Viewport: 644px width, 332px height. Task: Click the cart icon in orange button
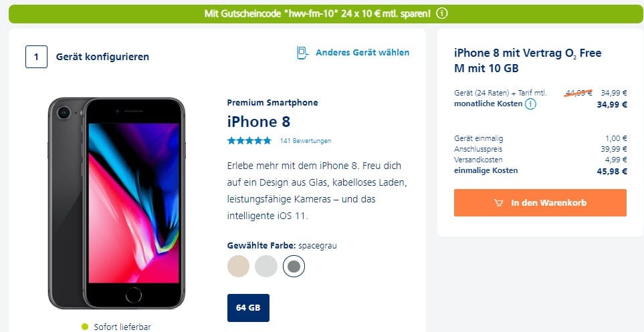[x=499, y=202]
